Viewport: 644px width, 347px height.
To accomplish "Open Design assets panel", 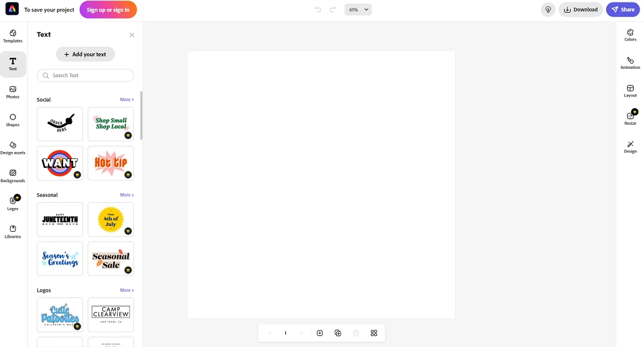I will coord(13,148).
